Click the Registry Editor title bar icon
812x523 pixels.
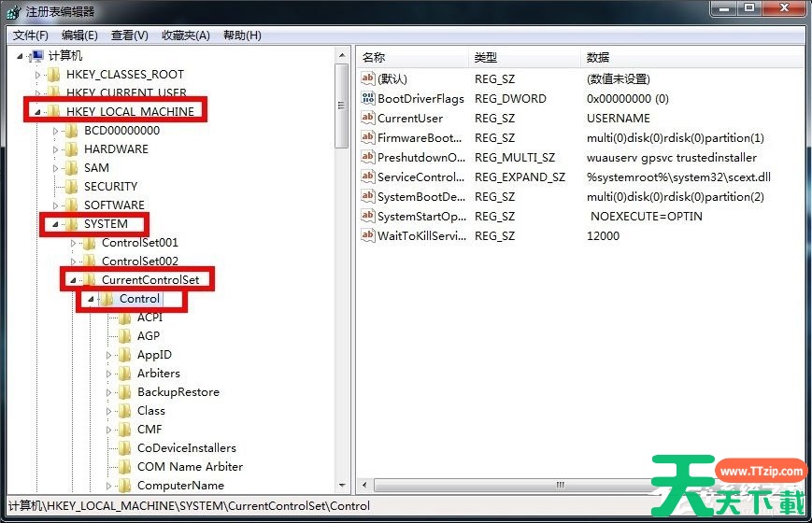click(x=14, y=12)
